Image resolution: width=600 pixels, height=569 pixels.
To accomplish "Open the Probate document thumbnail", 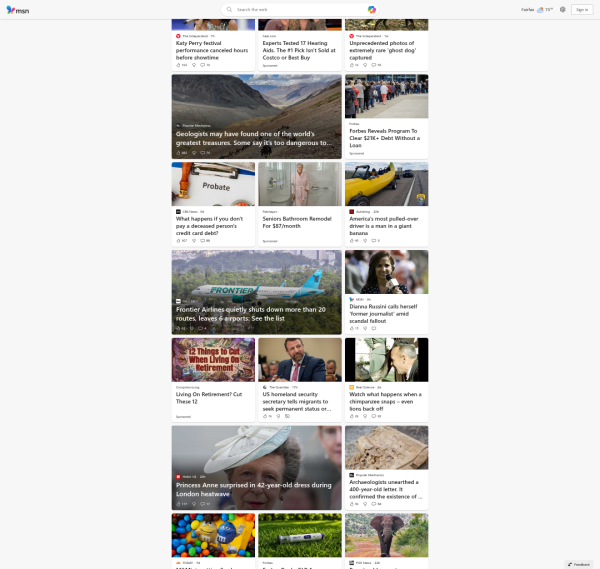I will [x=213, y=184].
